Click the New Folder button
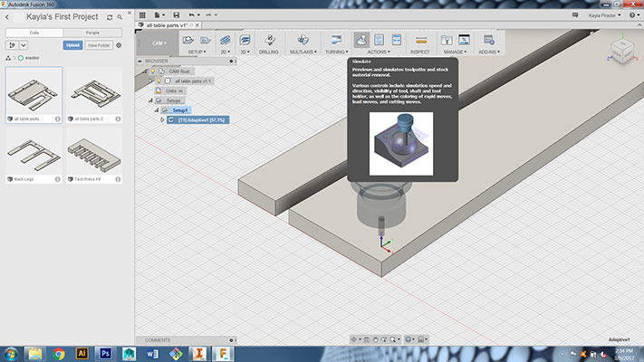The image size is (644, 362). pyautogui.click(x=99, y=45)
